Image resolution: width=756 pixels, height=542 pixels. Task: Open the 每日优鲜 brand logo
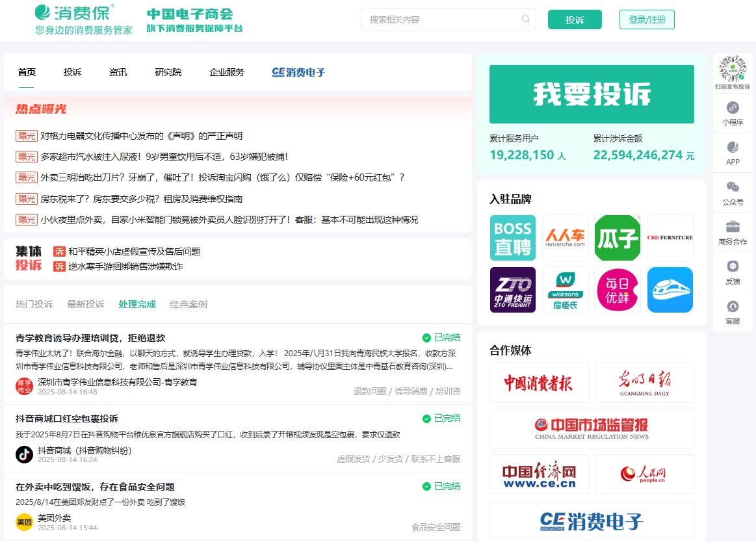[x=617, y=290]
